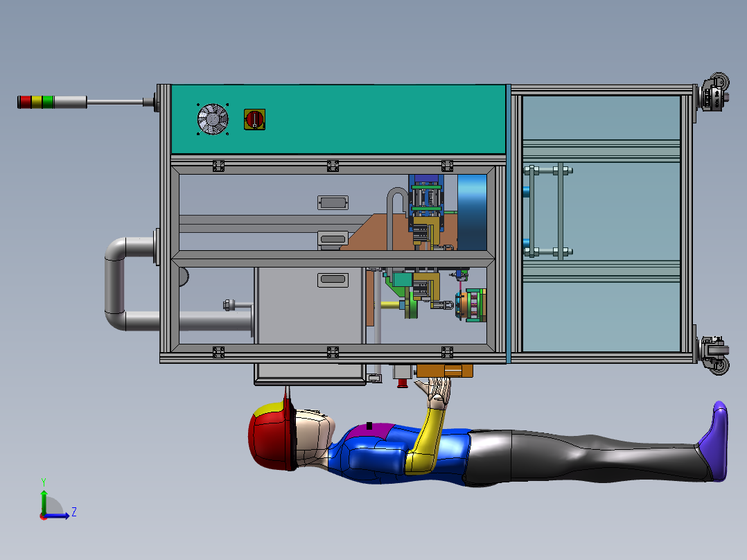Select the right vertical handle bar on the glass door

pos(561,211)
